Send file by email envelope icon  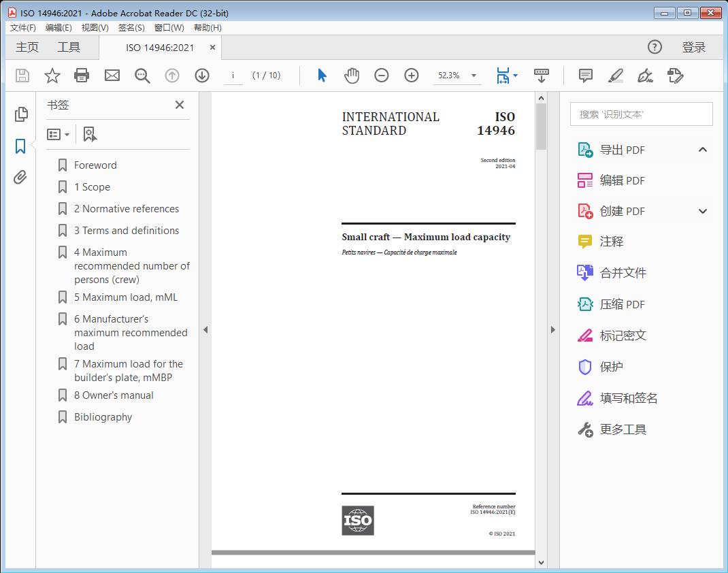click(x=112, y=76)
